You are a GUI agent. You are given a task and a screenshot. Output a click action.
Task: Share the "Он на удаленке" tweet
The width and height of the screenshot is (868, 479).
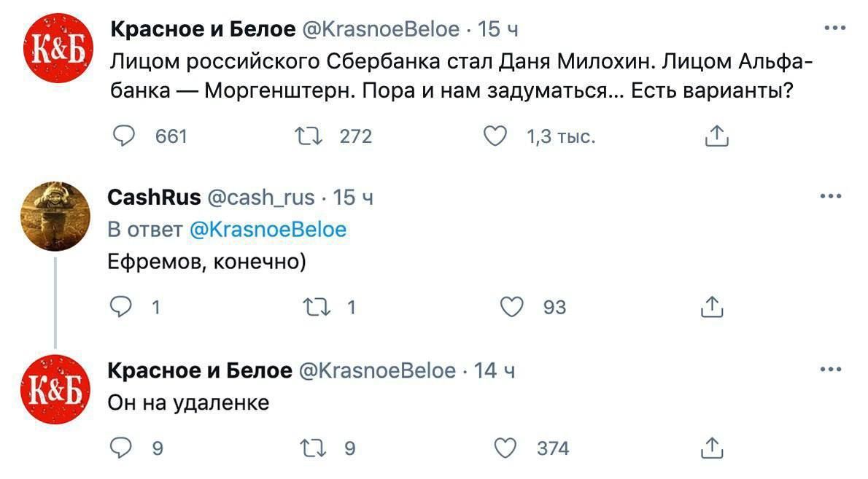pos(711,448)
